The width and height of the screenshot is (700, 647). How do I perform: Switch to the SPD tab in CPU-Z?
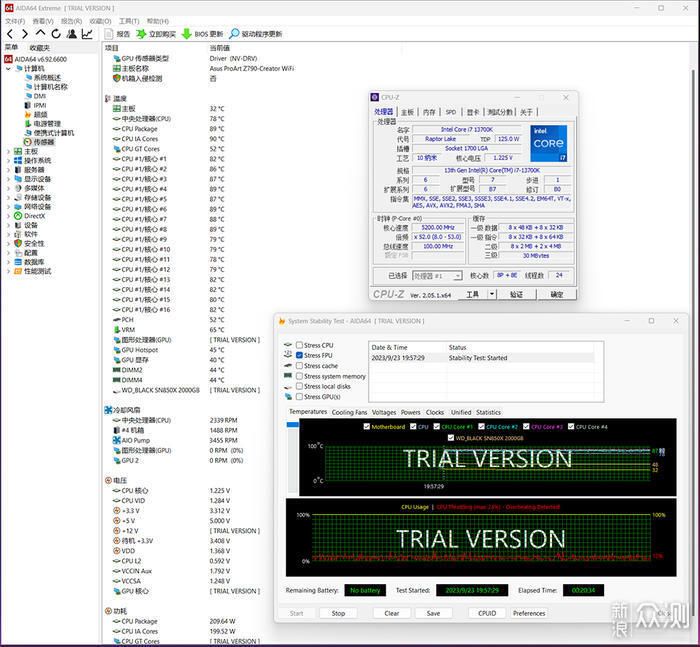pos(451,112)
